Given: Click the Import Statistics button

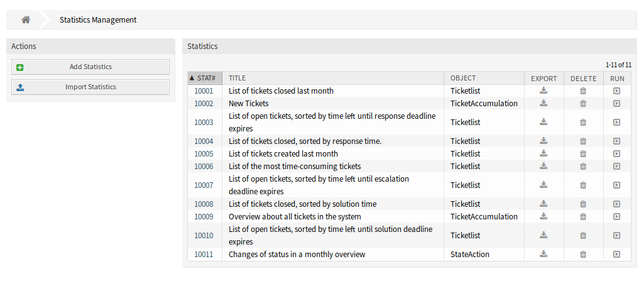Looking at the screenshot, I should [x=90, y=87].
